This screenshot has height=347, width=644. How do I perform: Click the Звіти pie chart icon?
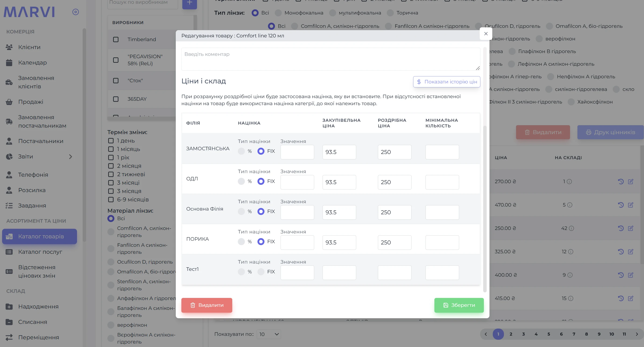point(9,157)
